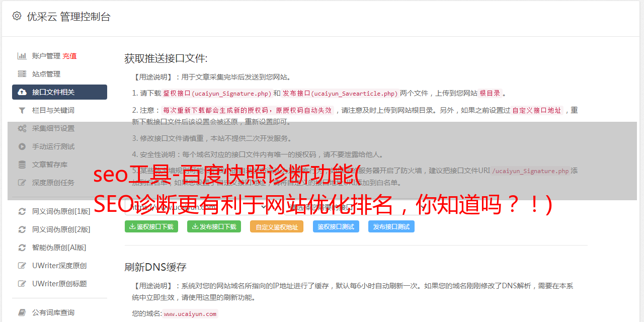Click the highlighted 自定义接口地址 text
644x322 pixels.
pos(537,110)
